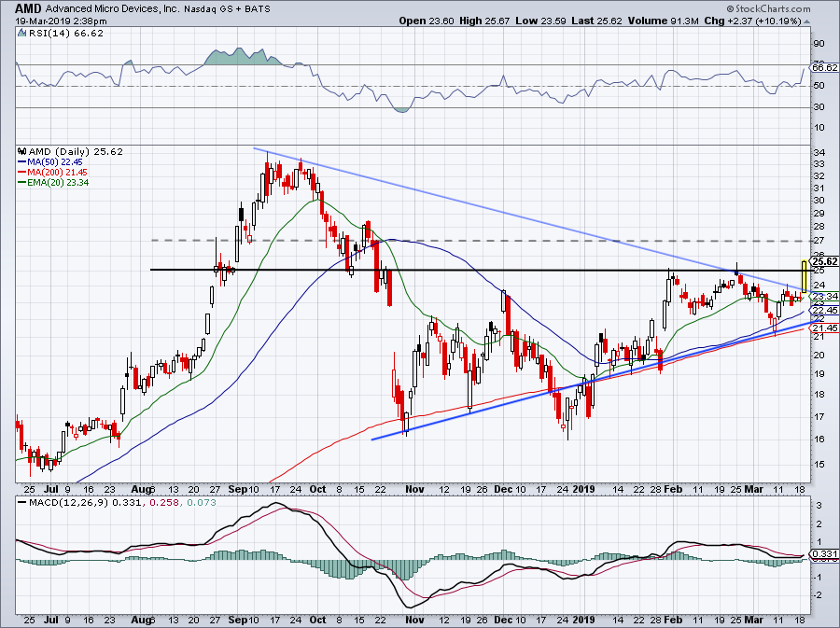
Task: Click the MA(200) 21.45 legend entry
Action: click(57, 173)
